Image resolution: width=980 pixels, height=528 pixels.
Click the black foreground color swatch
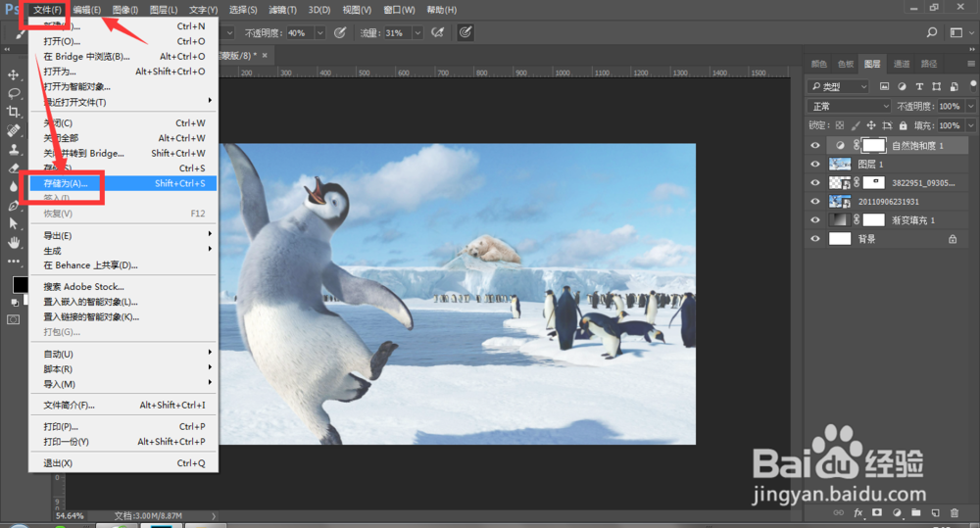[x=19, y=284]
